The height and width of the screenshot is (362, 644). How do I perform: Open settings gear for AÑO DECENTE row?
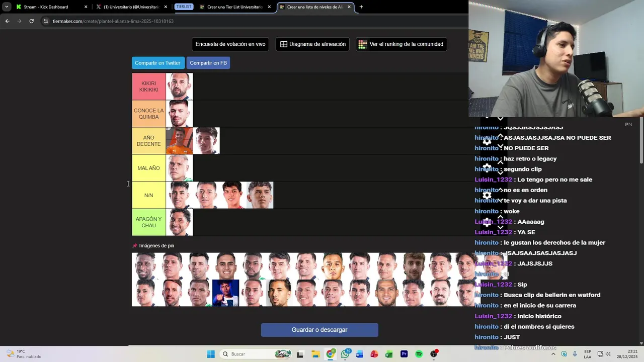[487, 141]
